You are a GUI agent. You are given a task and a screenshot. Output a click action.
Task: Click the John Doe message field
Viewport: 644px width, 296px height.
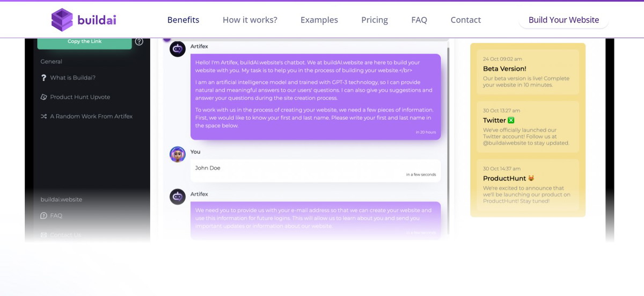point(316,170)
